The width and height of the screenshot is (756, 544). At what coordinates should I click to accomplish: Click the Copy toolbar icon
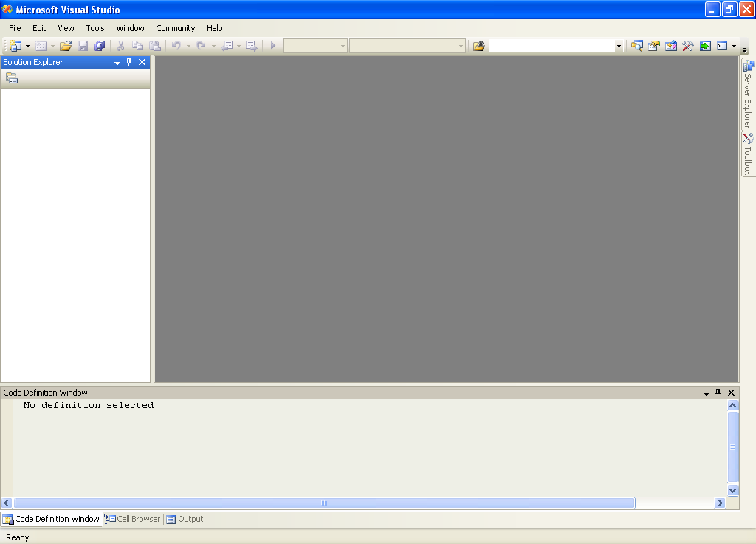click(138, 46)
